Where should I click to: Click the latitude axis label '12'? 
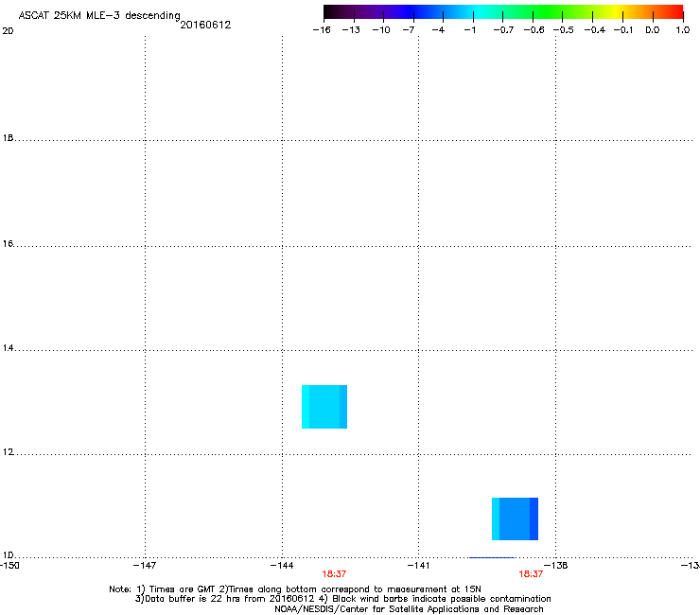tap(8, 452)
